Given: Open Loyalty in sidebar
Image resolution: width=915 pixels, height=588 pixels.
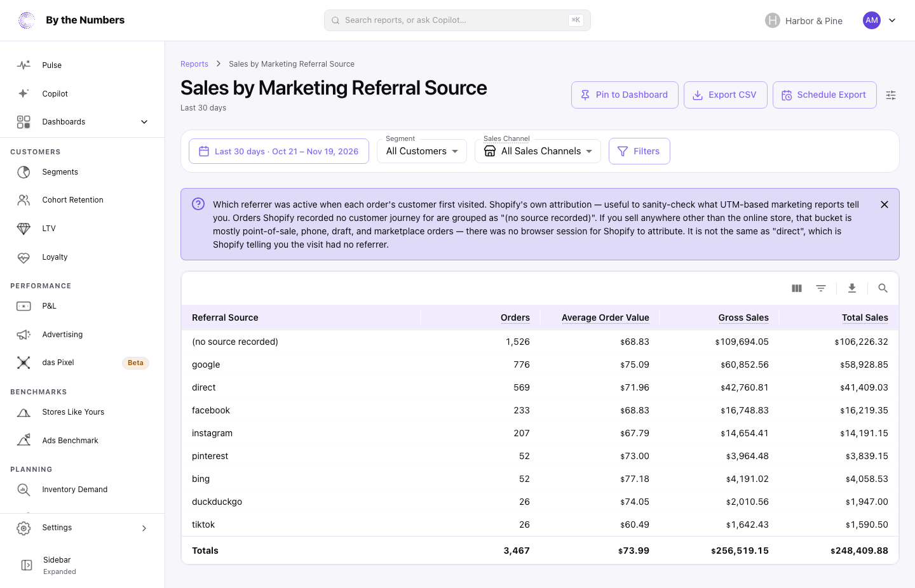Looking at the screenshot, I should coord(83,257).
